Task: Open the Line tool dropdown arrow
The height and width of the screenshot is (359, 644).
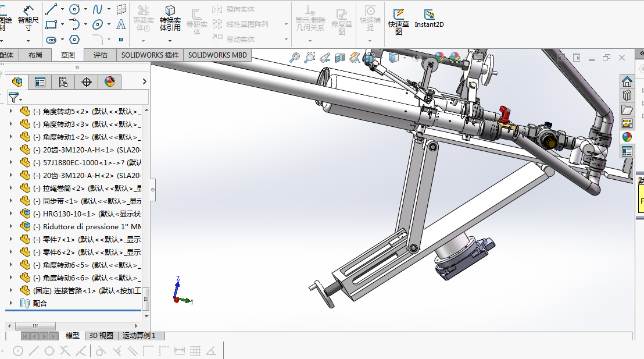Action: tap(62, 9)
